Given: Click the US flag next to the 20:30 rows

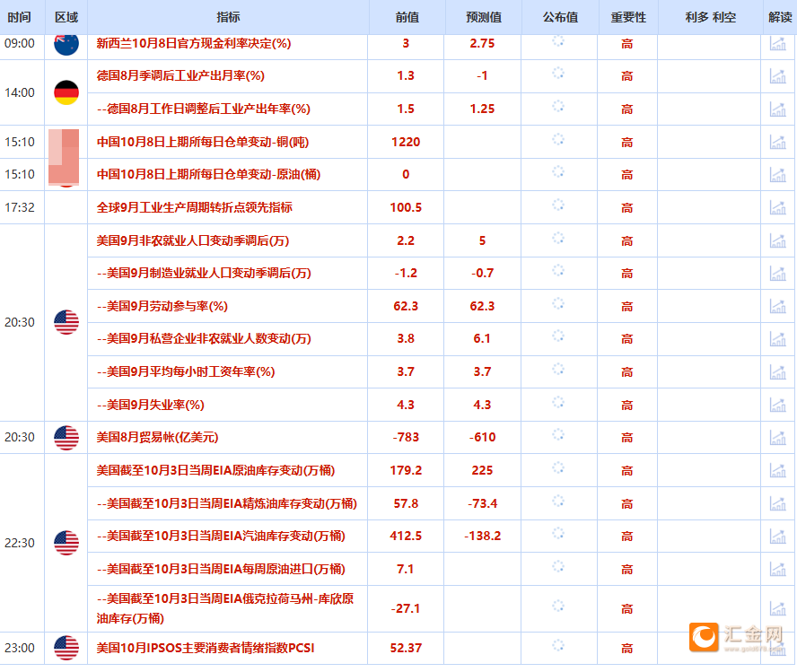Looking at the screenshot, I should click(x=66, y=320).
